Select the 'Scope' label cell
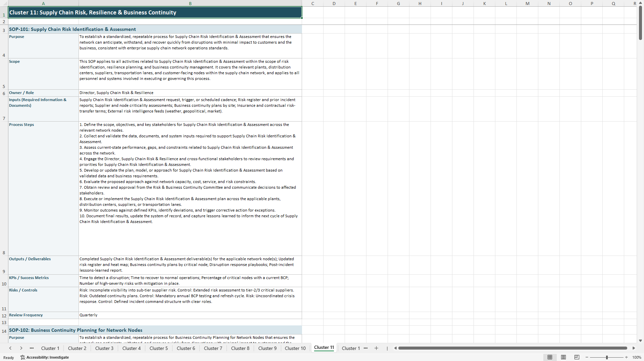This screenshot has height=361, width=644. (x=43, y=74)
